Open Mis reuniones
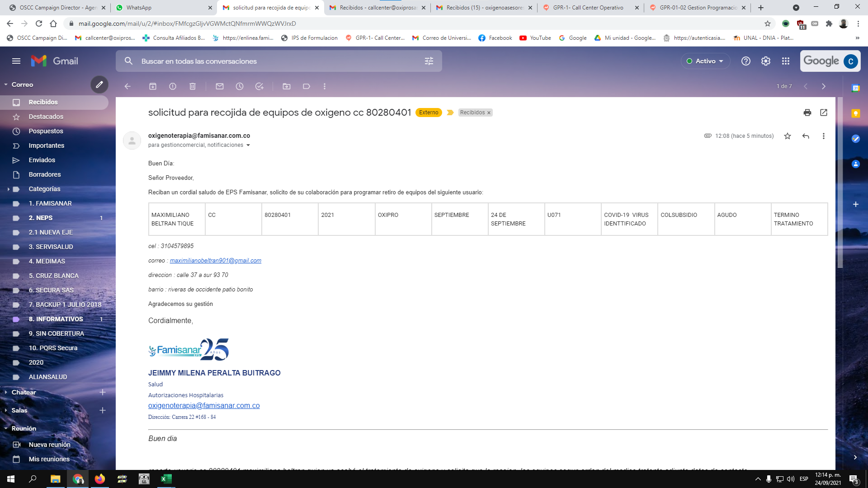The height and width of the screenshot is (488, 868). click(x=49, y=459)
